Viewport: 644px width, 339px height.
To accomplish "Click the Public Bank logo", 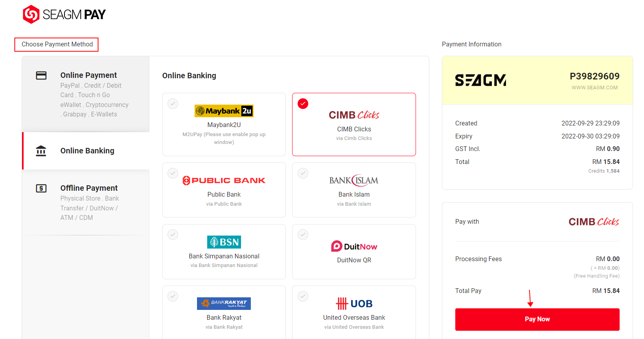I will tap(224, 180).
